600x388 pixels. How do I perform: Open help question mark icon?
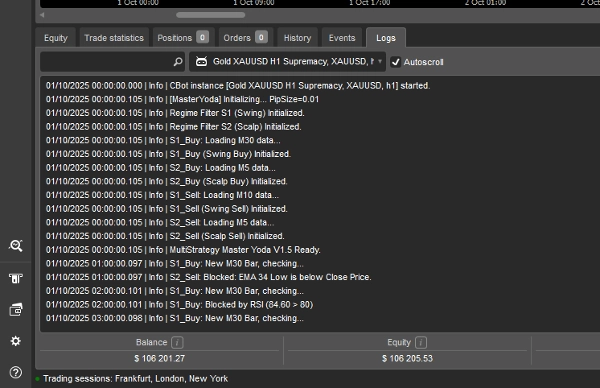point(16,372)
